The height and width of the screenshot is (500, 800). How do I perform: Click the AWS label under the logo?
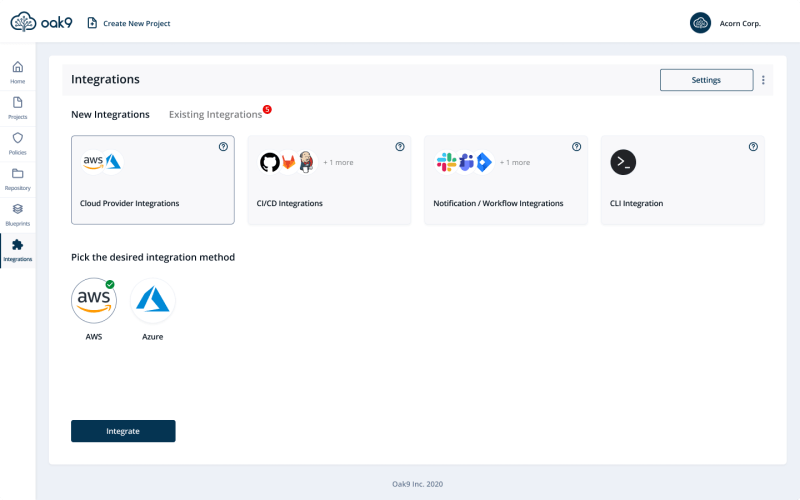[x=94, y=337]
